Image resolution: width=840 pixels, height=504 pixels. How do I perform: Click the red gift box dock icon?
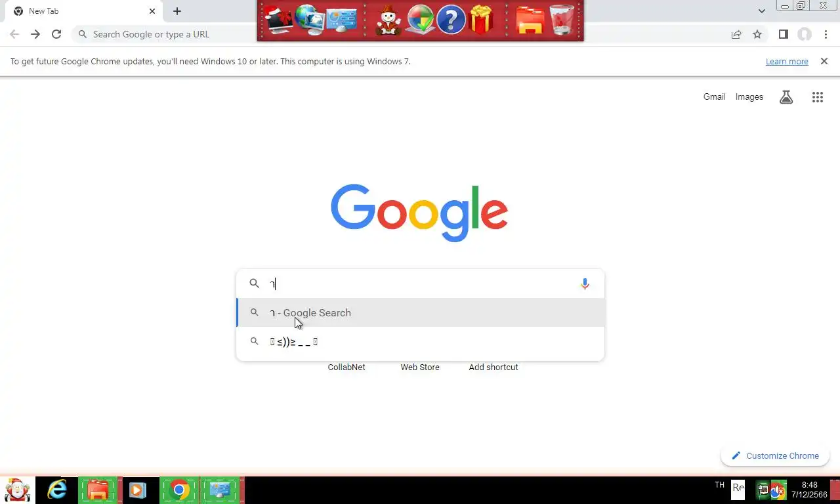tap(482, 20)
